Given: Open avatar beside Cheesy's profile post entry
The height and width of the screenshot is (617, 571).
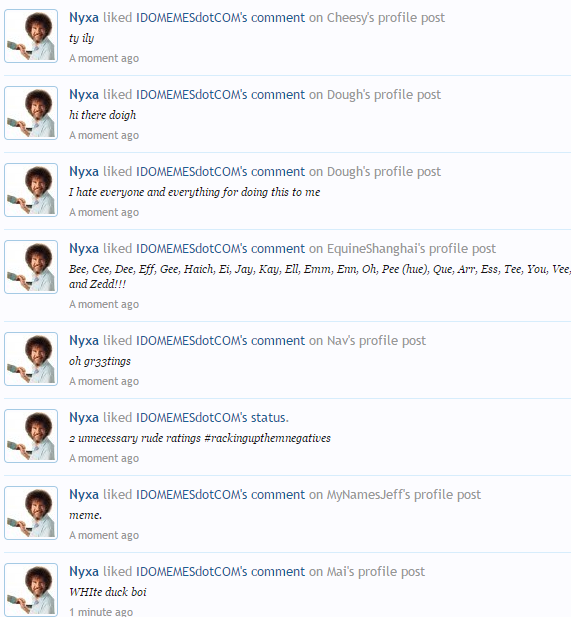Looking at the screenshot, I should pyautogui.click(x=31, y=36).
